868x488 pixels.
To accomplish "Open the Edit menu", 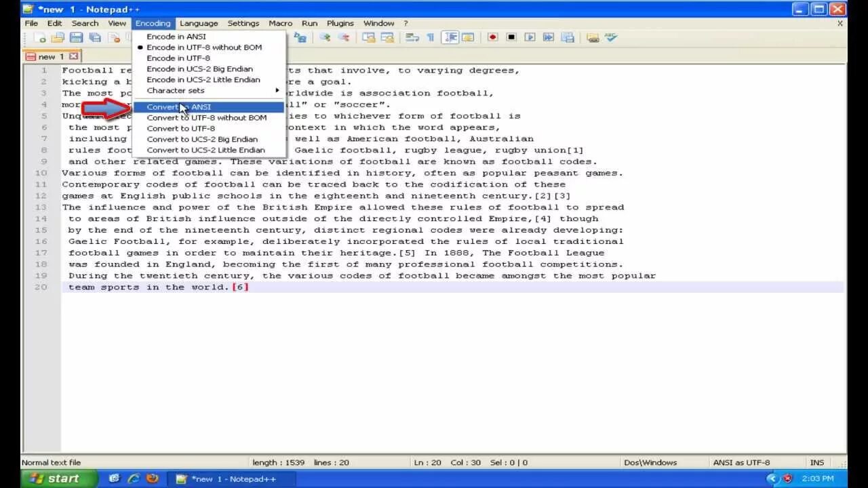I will (x=55, y=23).
